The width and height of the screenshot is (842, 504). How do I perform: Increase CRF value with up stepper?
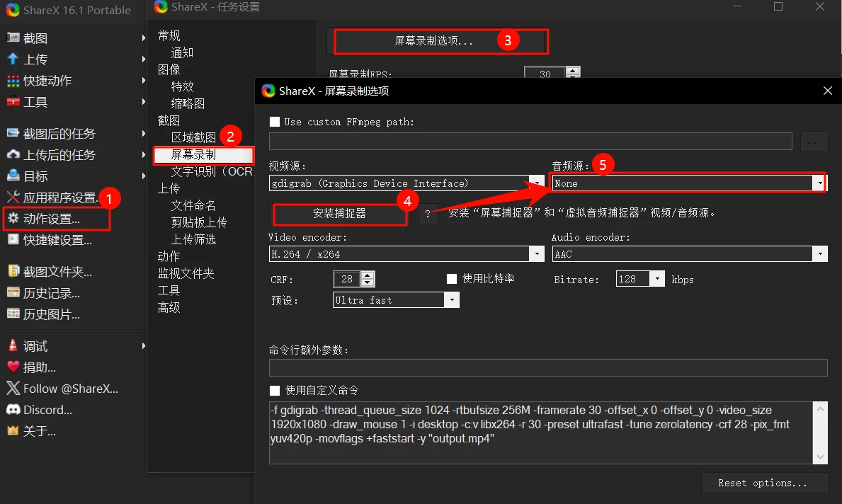(x=368, y=275)
